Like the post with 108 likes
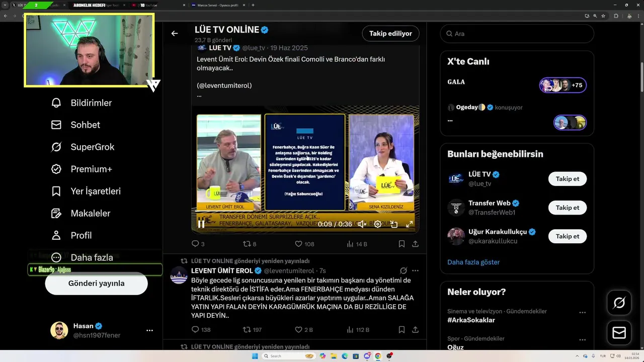644x362 pixels. [304, 244]
